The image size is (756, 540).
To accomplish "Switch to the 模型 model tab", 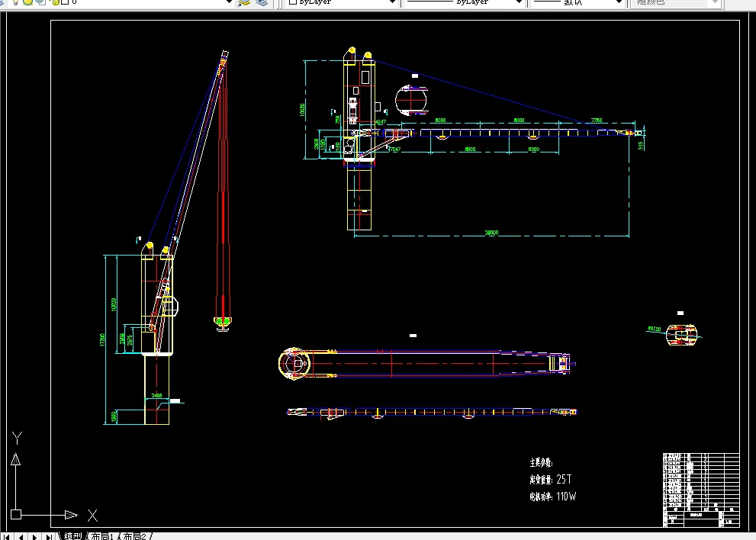I will click(x=72, y=536).
